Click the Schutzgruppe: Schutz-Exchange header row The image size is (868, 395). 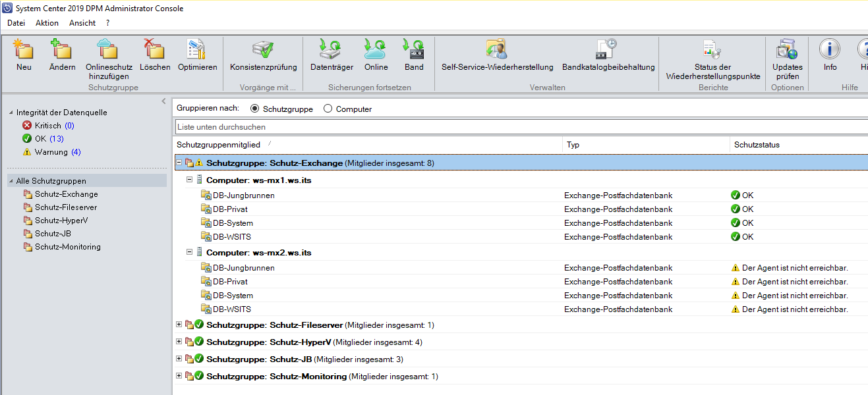521,163
